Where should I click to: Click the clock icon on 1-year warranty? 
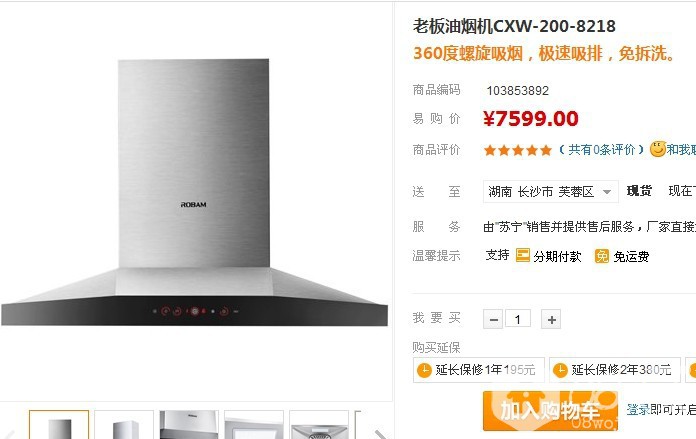pyautogui.click(x=424, y=370)
